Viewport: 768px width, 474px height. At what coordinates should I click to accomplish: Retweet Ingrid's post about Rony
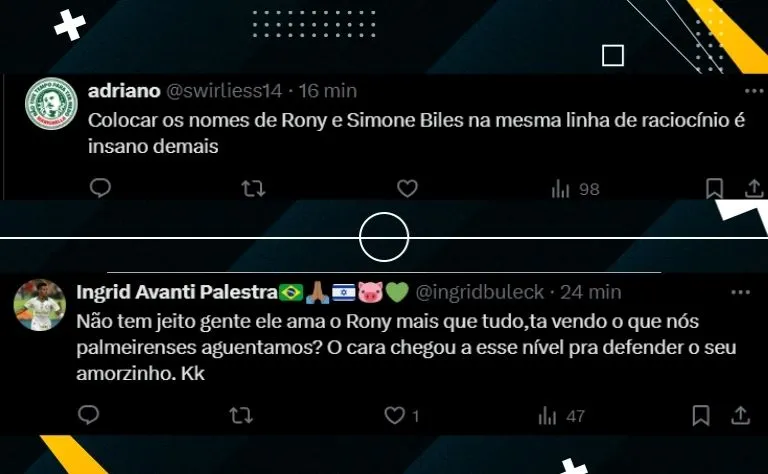(x=241, y=416)
